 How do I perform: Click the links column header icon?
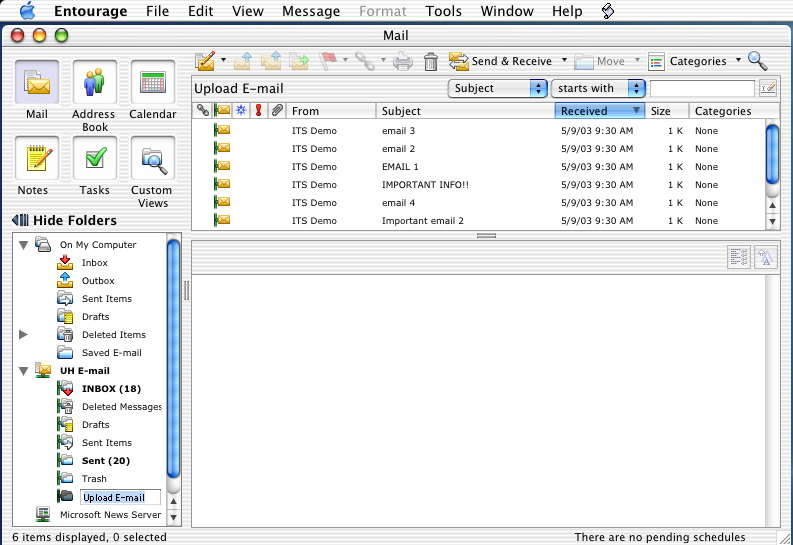coord(203,110)
